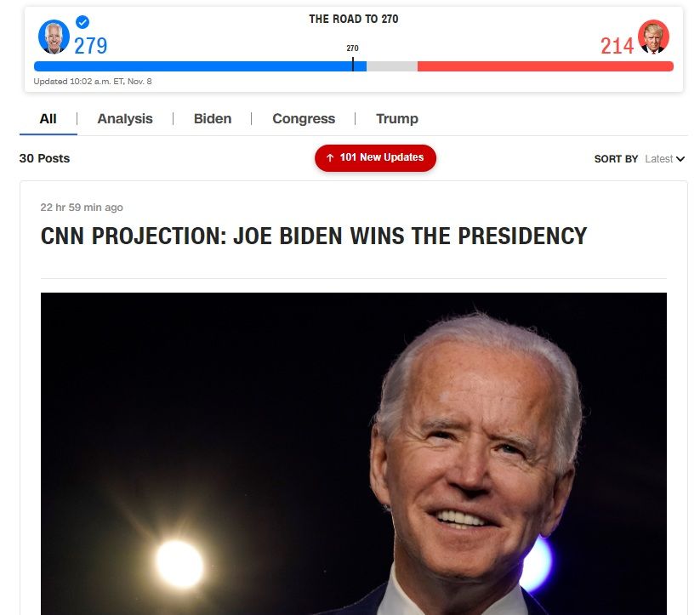
Task: Open the CNN Projection headline
Action: click(313, 236)
